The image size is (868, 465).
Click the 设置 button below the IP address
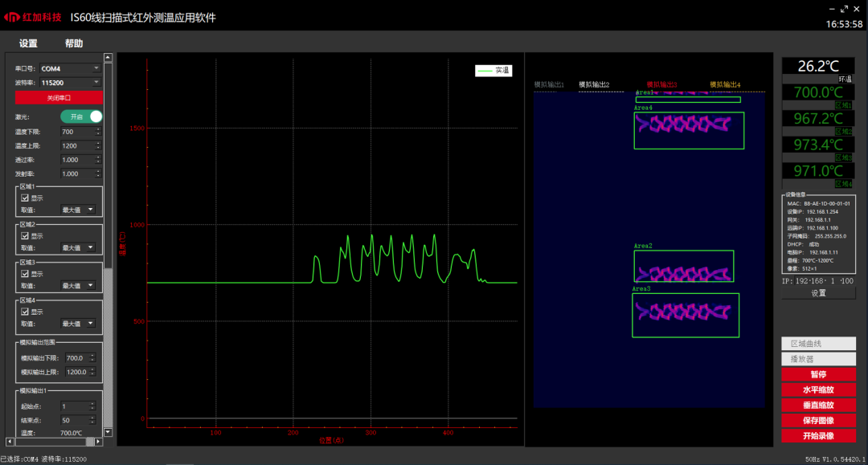point(818,293)
